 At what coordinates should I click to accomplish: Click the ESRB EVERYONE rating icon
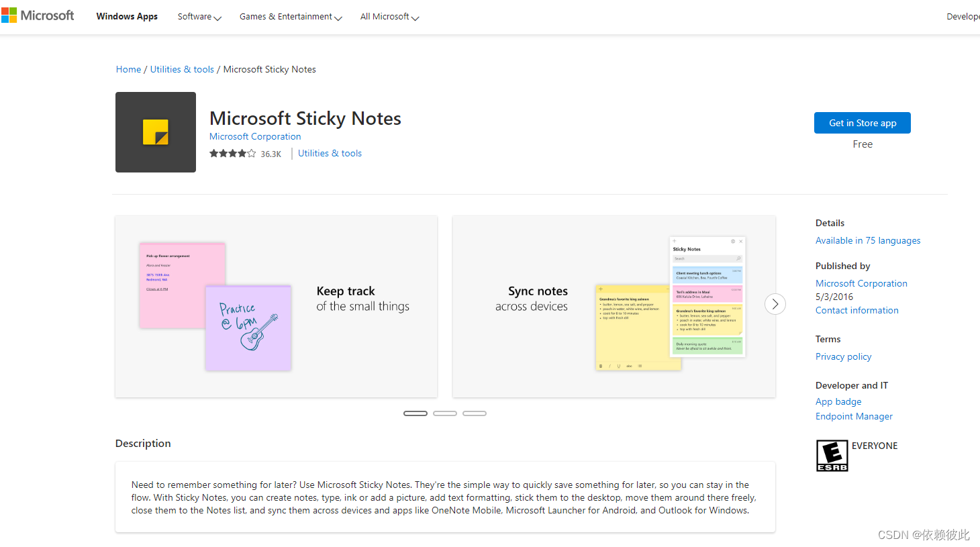832,455
